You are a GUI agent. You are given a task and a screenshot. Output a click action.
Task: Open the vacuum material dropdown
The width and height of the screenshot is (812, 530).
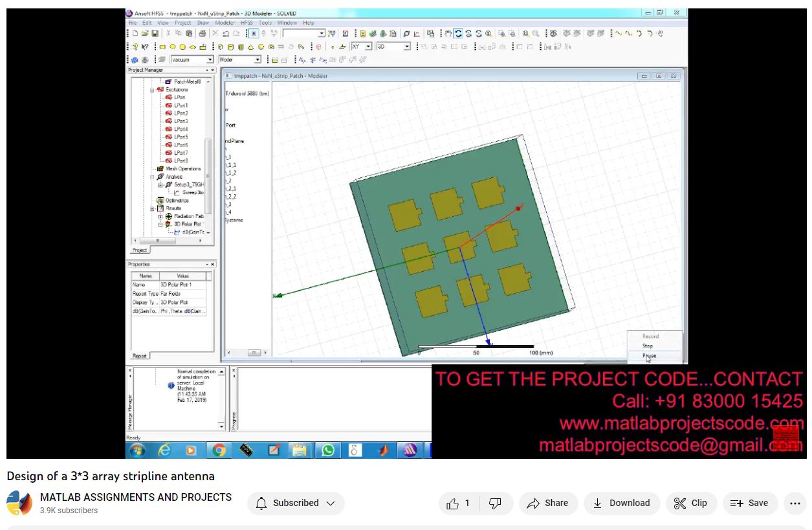[x=210, y=60]
